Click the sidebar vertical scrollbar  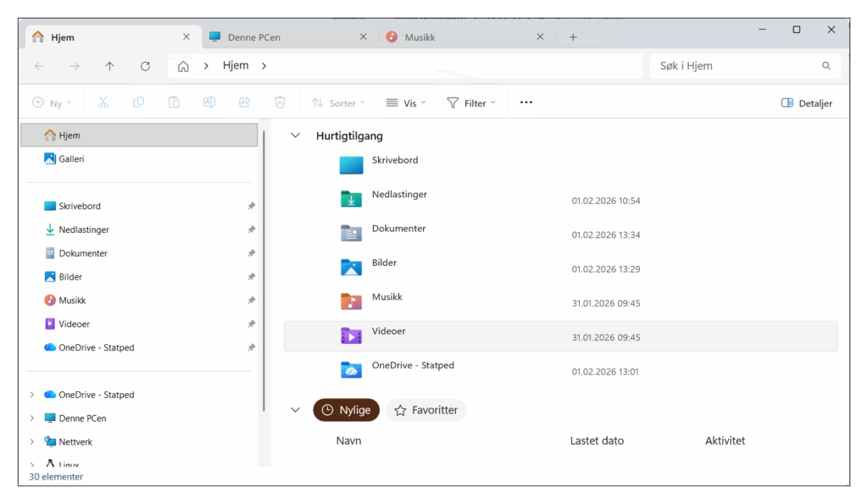click(264, 271)
